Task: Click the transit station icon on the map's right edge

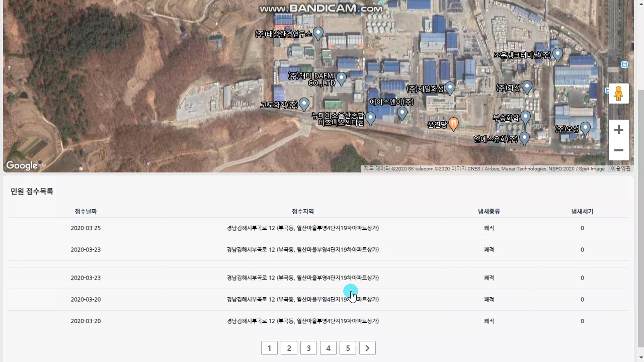Action: pos(624,64)
